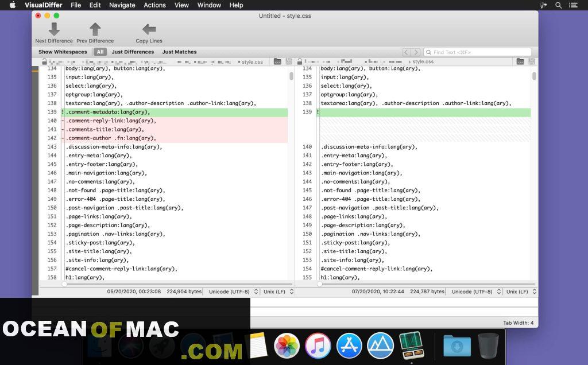Viewport: 588px width, 365px height.
Task: Open the View menu
Action: point(181,5)
